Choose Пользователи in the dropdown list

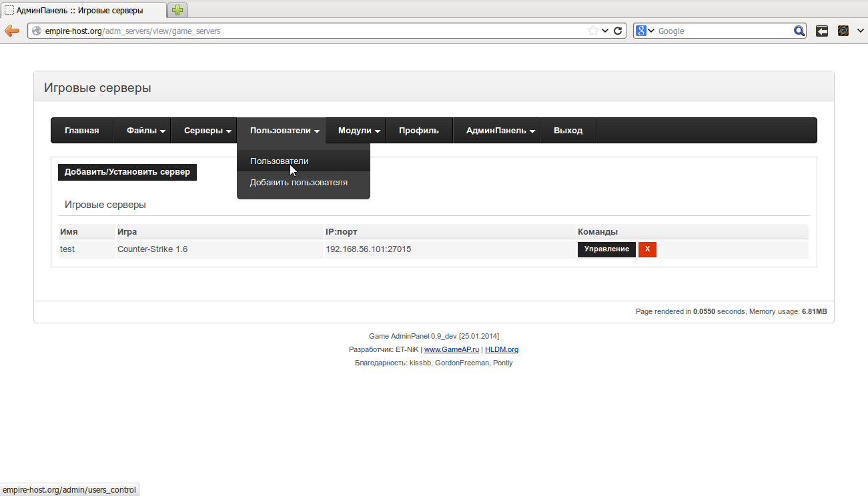point(279,161)
